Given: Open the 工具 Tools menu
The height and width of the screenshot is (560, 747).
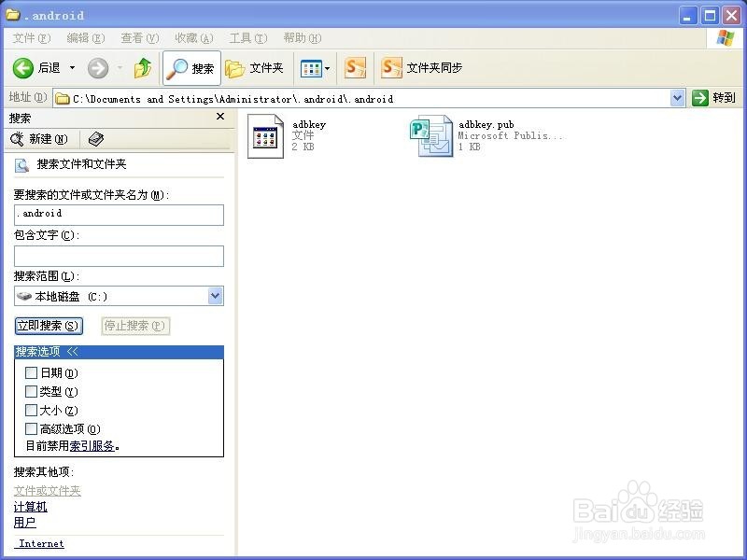Looking at the screenshot, I should point(248,38).
